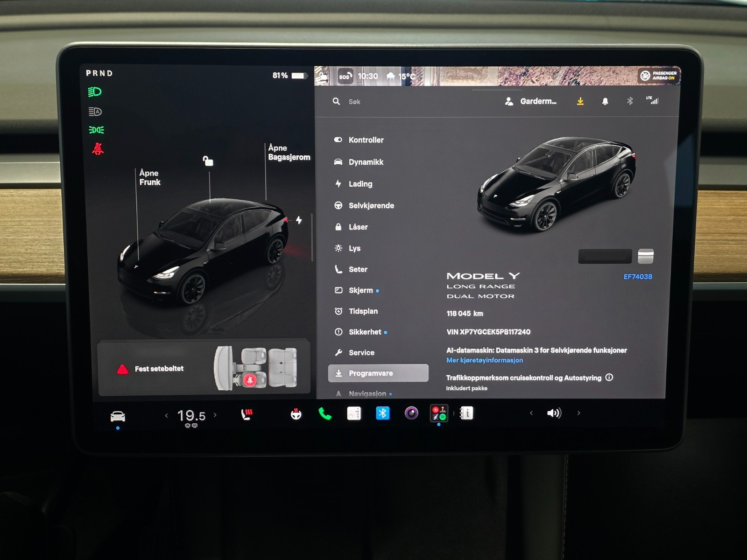Open the Fest setebeltet warning card
The height and width of the screenshot is (560, 747).
[204, 368]
